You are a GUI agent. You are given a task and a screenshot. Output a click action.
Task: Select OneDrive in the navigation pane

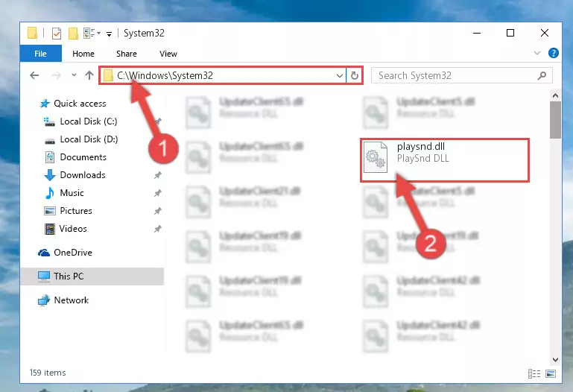[65, 253]
